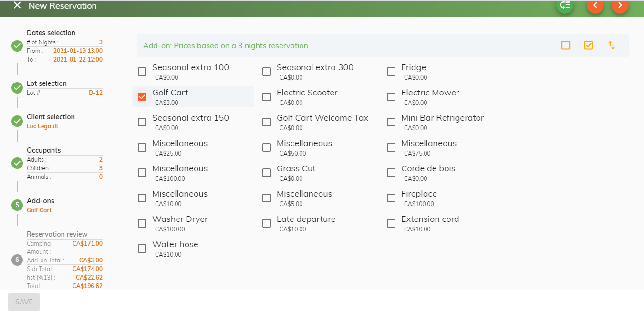644x313 pixels.
Task: Go to Client selection step
Action: click(51, 117)
